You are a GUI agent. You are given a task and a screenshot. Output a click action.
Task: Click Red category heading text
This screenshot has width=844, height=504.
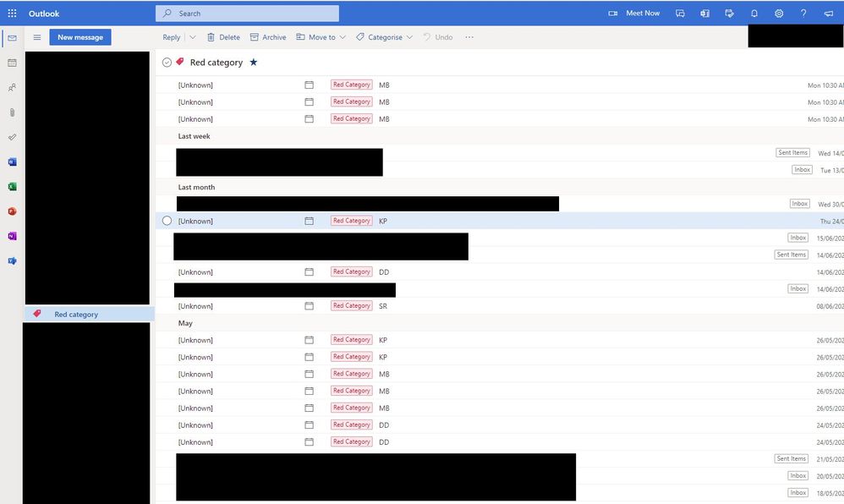216,63
